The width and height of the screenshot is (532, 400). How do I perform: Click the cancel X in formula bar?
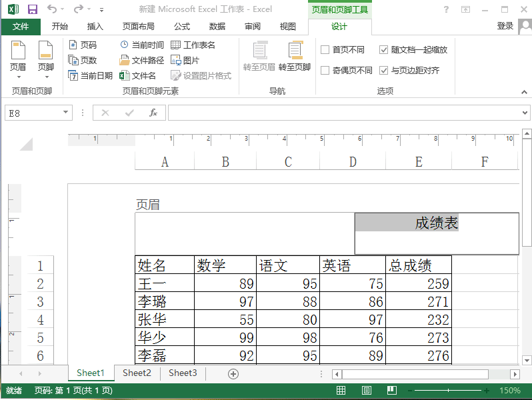(x=105, y=113)
